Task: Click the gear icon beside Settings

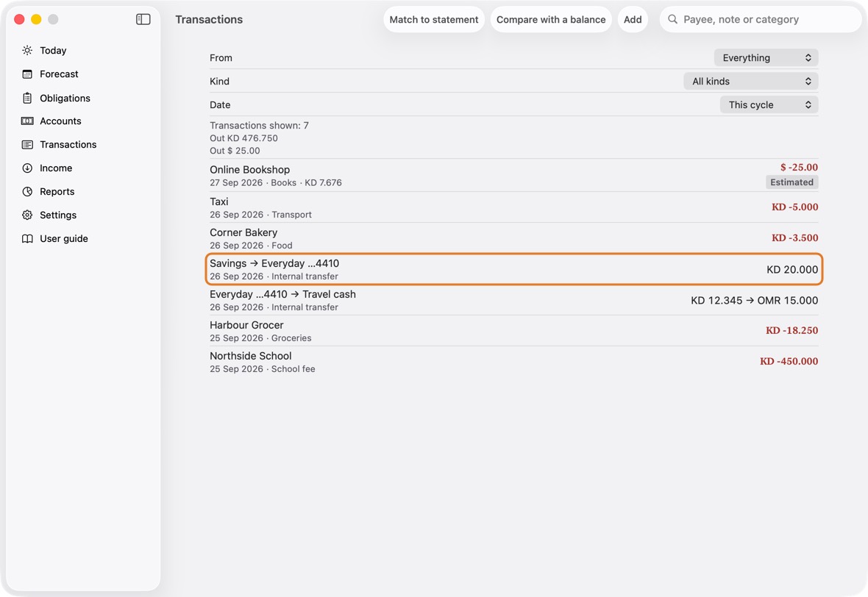Action: coord(27,215)
